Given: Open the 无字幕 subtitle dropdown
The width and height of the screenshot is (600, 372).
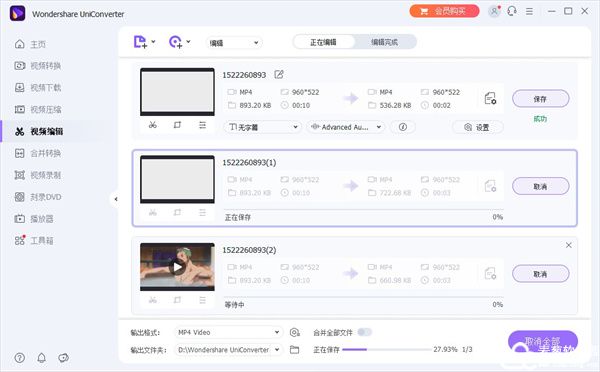Looking at the screenshot, I should coord(263,127).
